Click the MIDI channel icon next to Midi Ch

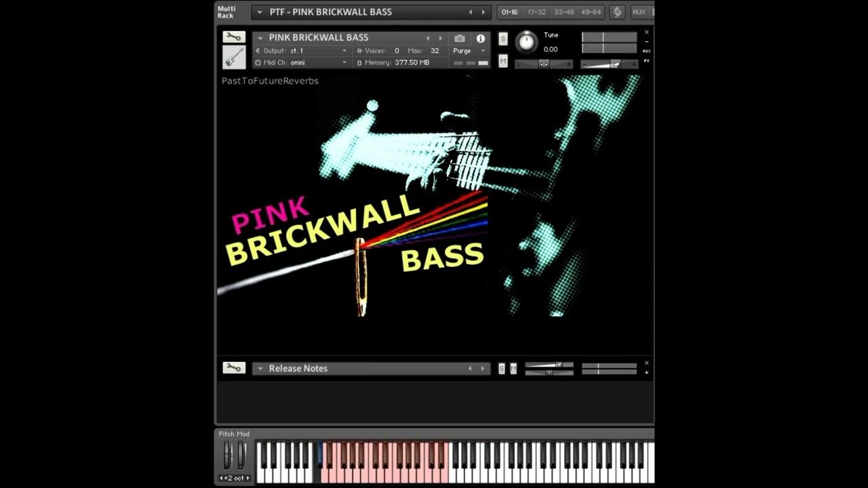258,62
